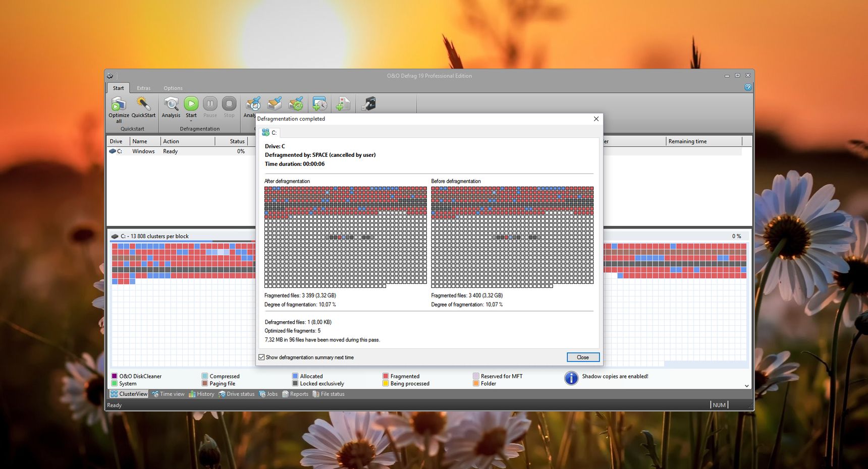Click Defragmented by: SPACE (cancelled by user)
Viewport: 868px width, 469px height.
320,155
